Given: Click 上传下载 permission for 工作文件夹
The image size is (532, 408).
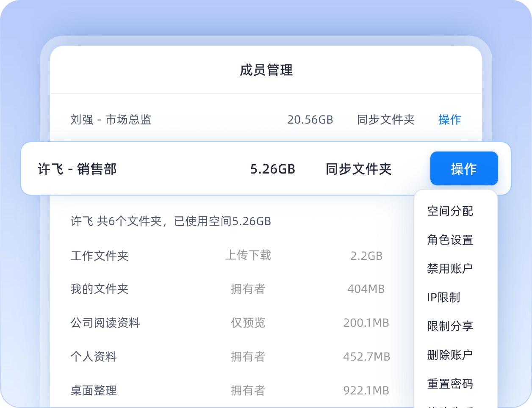Looking at the screenshot, I should pyautogui.click(x=248, y=255).
